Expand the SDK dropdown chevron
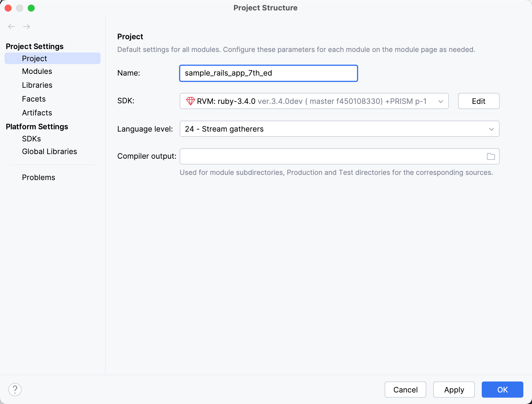This screenshot has height=404, width=532. [440, 101]
